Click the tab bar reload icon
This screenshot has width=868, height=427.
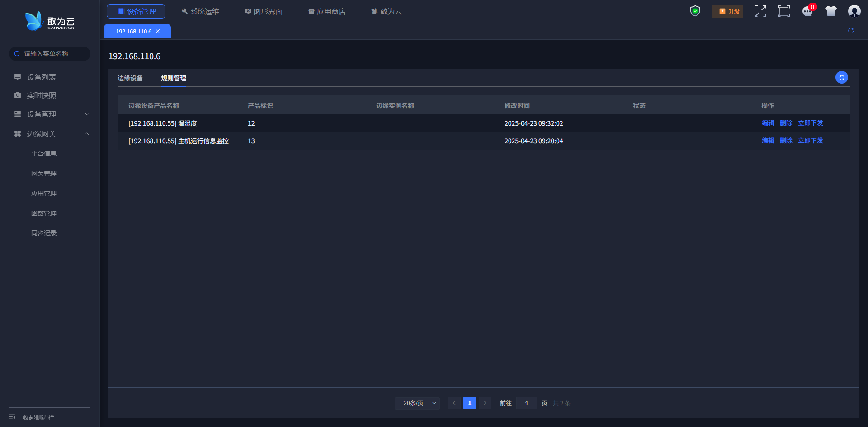pos(851,31)
